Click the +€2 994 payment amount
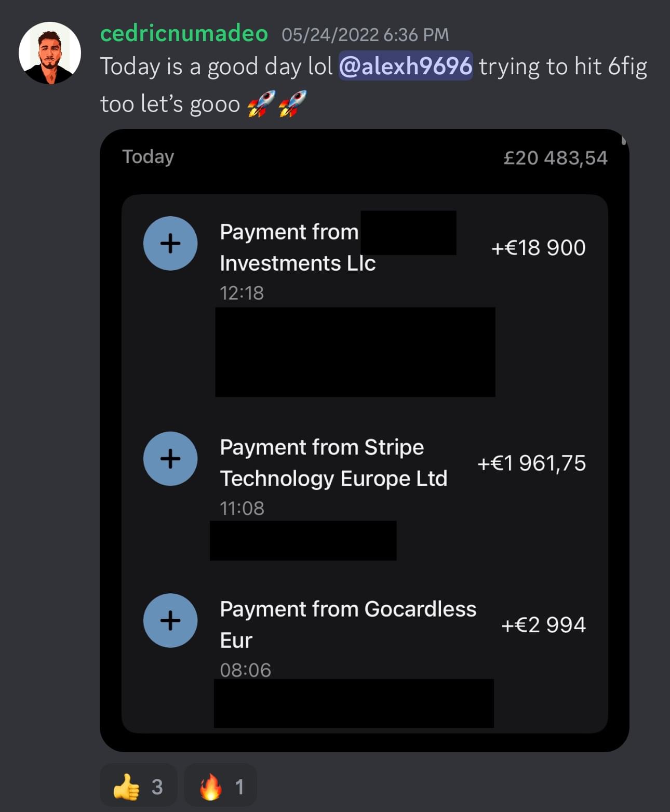 543,624
